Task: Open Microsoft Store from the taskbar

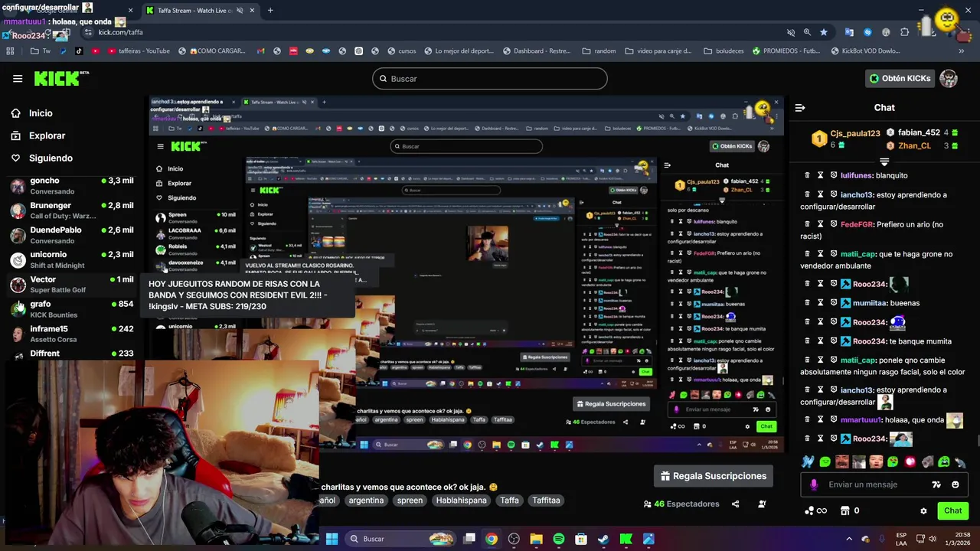Action: click(581, 539)
